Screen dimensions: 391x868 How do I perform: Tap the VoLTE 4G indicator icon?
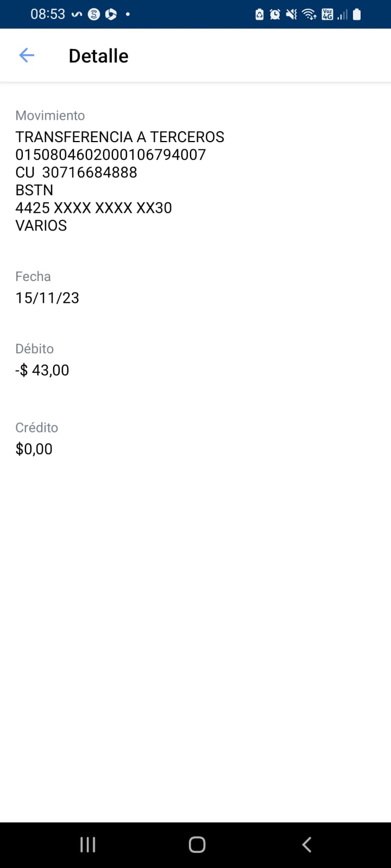click(x=327, y=15)
